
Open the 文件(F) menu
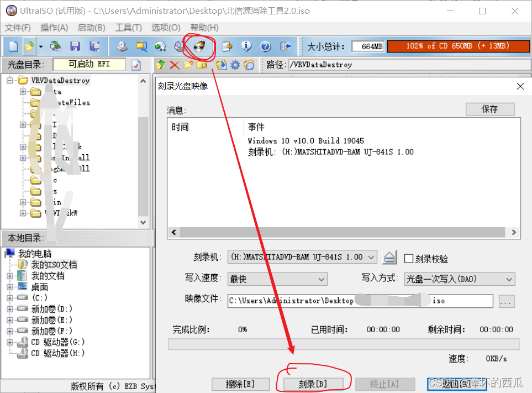click(18, 28)
